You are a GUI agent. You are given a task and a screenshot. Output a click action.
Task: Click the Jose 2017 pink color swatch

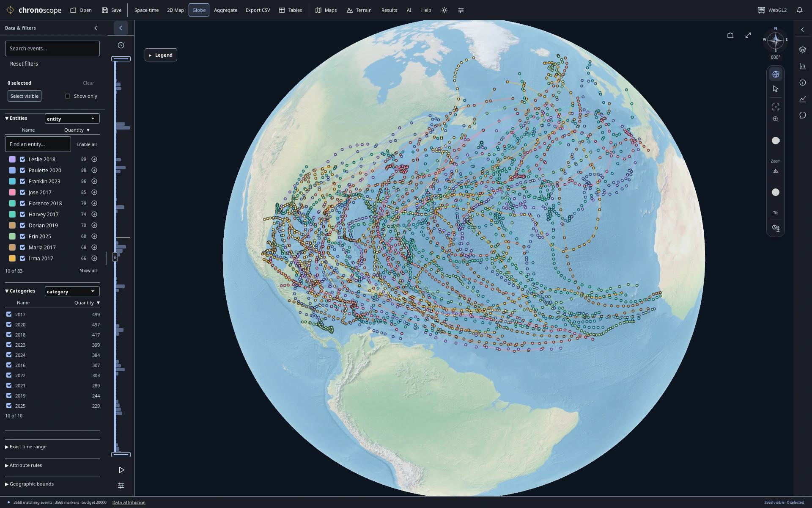coord(12,192)
